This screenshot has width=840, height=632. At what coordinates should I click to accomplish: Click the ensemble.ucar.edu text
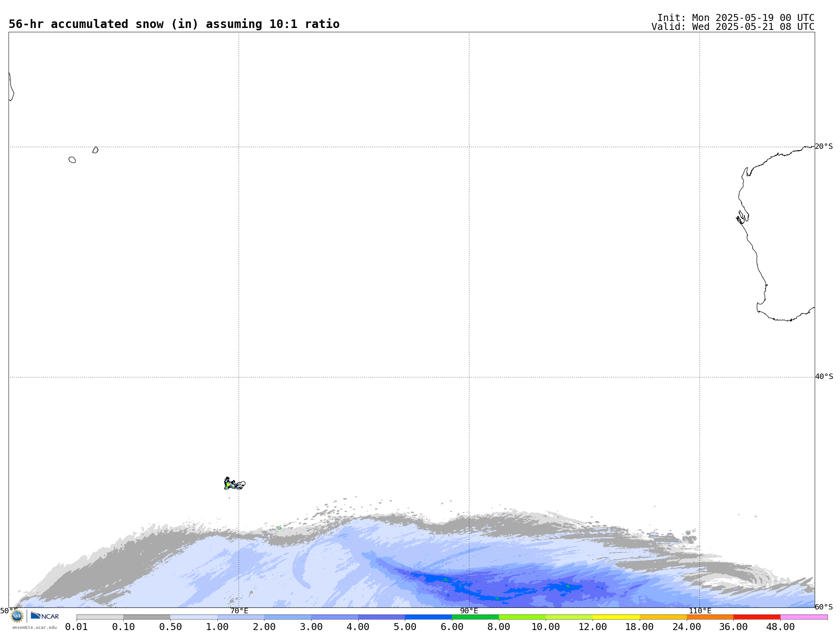pyautogui.click(x=35, y=627)
